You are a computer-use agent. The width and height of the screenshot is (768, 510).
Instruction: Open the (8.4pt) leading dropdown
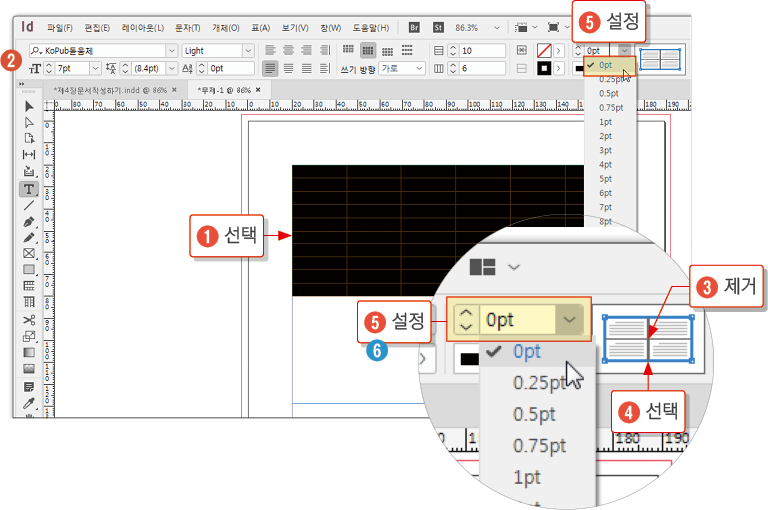click(x=171, y=68)
